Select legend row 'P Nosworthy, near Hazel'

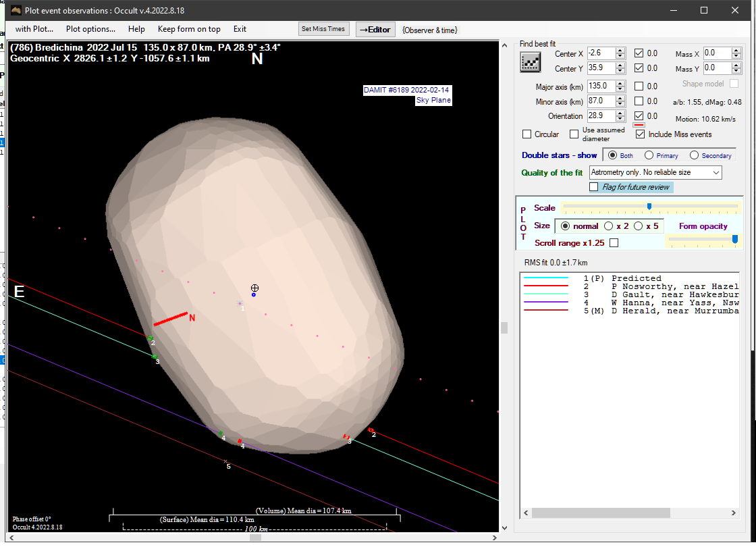pos(630,286)
